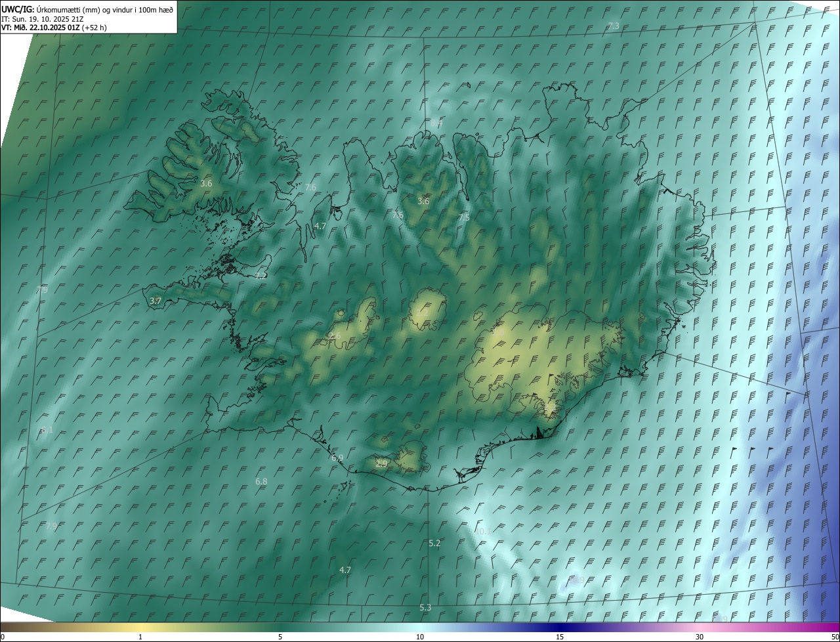This screenshot has width=840, height=642.
Task: Click the 5.3 value near the bottom edge
Action: [425, 608]
